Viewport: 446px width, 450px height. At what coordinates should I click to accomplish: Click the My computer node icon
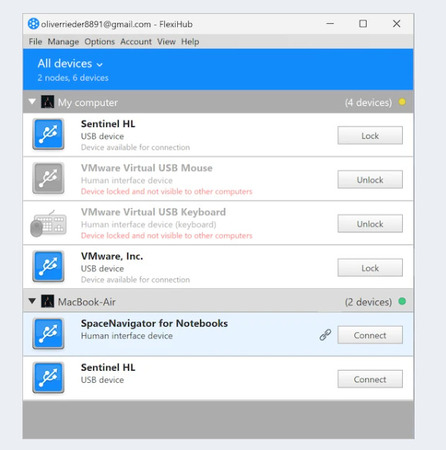(x=47, y=102)
